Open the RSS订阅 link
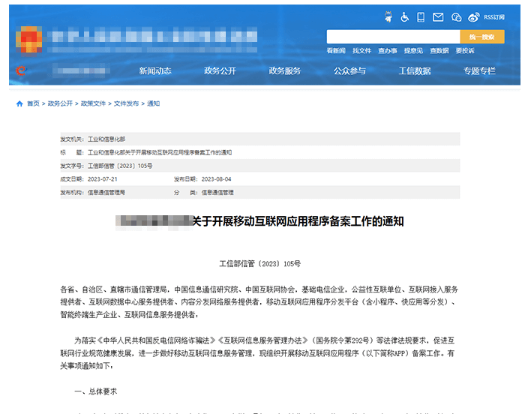 [x=494, y=16]
